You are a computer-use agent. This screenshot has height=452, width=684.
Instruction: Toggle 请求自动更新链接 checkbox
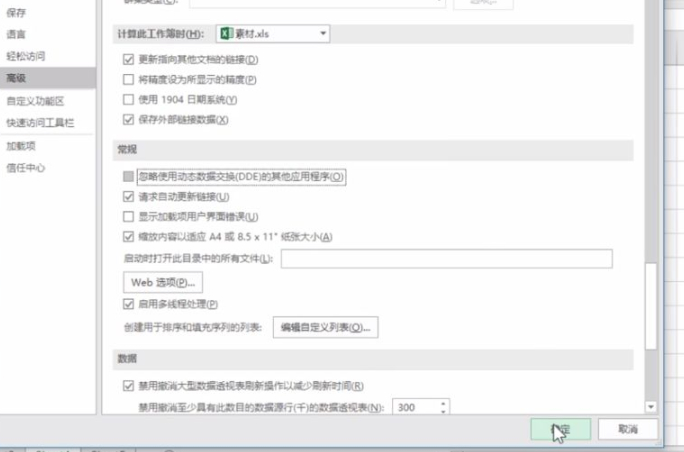128,197
